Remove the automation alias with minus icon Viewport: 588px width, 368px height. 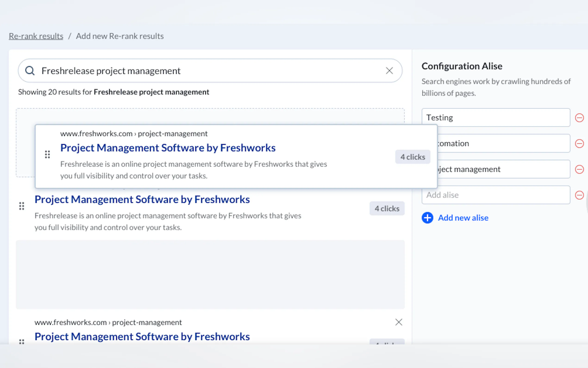click(579, 144)
